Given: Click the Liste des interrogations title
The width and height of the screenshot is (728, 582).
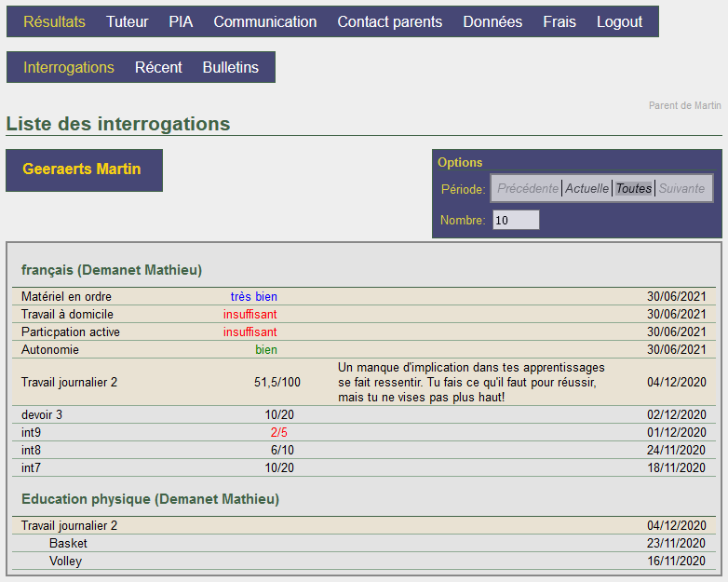Looking at the screenshot, I should [x=118, y=124].
